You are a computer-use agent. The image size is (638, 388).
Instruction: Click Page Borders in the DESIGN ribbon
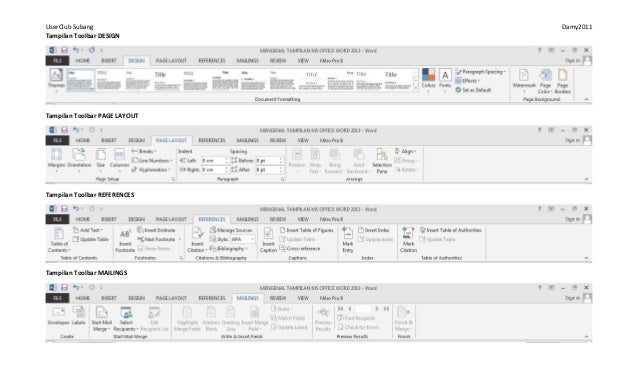point(562,81)
